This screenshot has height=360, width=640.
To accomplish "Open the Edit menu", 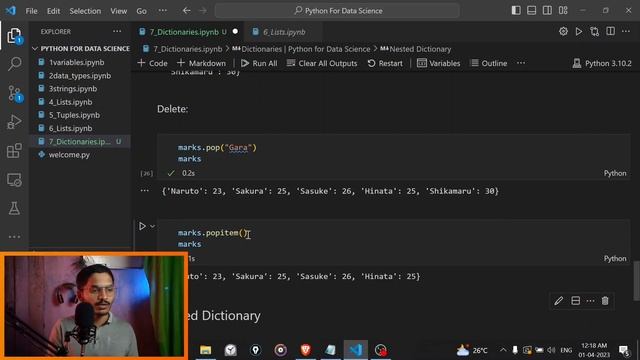I will [53, 11].
